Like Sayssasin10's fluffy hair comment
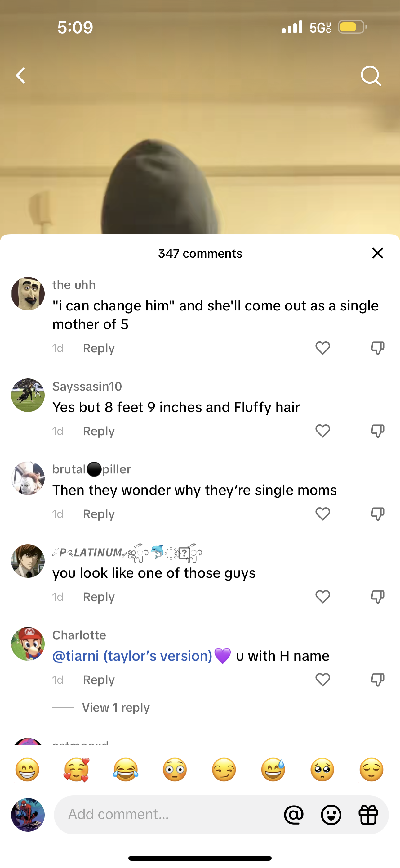 322,431
